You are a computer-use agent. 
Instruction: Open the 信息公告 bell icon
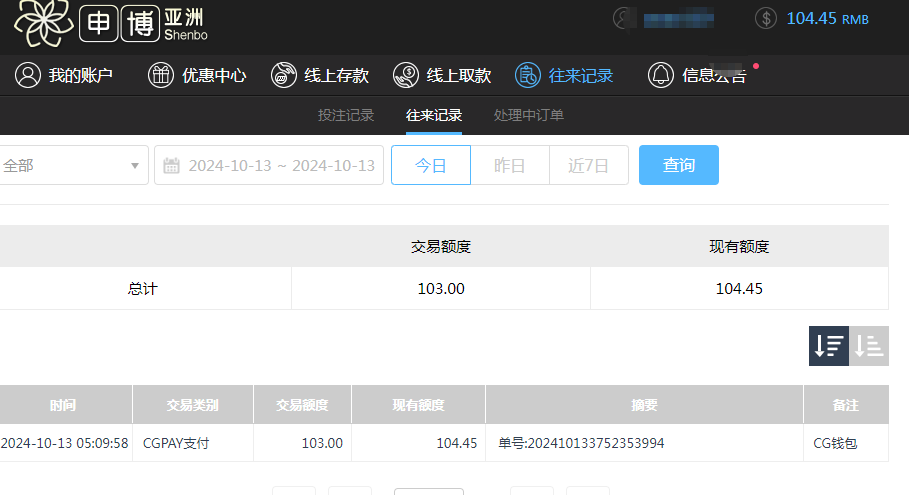point(661,75)
